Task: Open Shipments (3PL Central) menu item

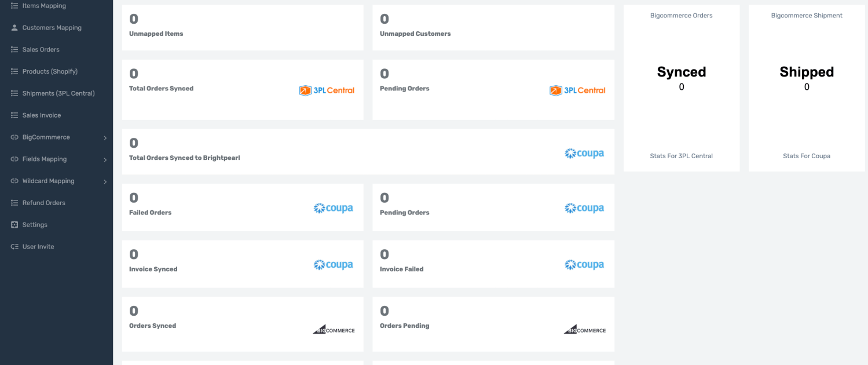Action: [x=58, y=93]
